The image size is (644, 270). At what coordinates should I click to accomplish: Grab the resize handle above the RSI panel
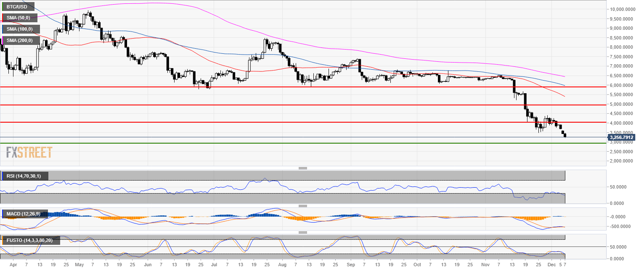click(x=302, y=168)
